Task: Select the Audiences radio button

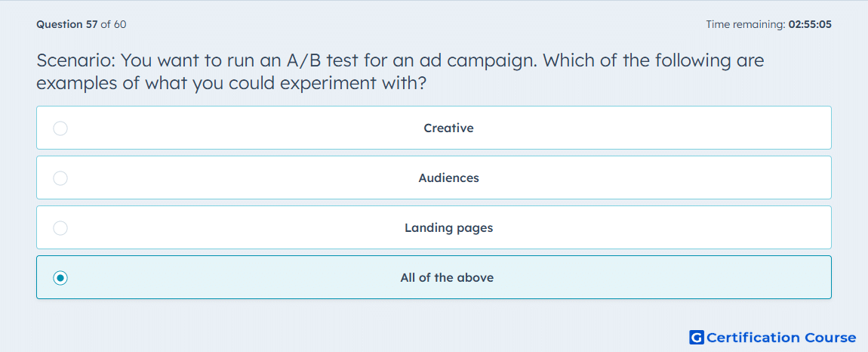Action: coord(60,178)
